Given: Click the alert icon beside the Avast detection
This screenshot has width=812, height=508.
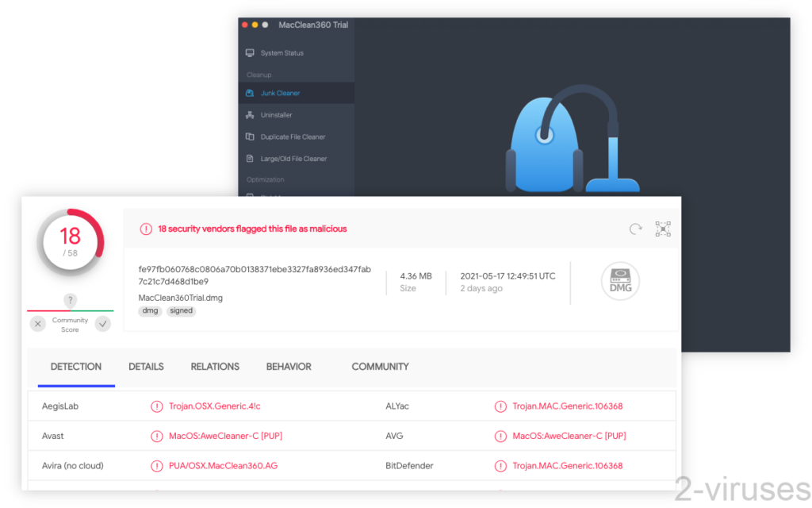Looking at the screenshot, I should [157, 436].
